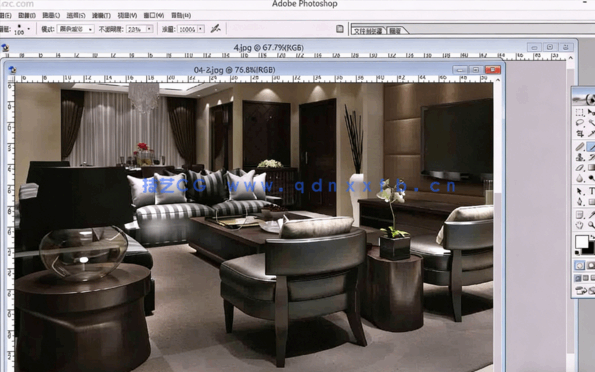The image size is (595, 372).
Task: Select the Dodge tool
Action: pyautogui.click(x=591, y=178)
